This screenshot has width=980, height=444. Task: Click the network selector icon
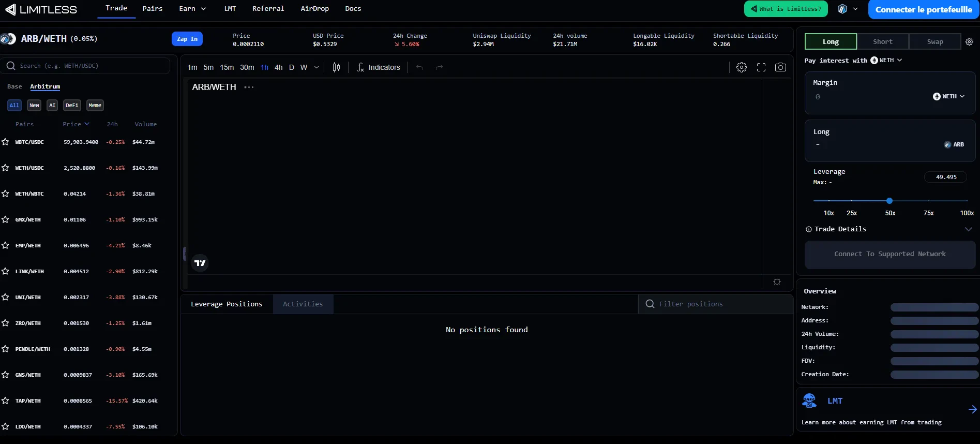point(842,9)
